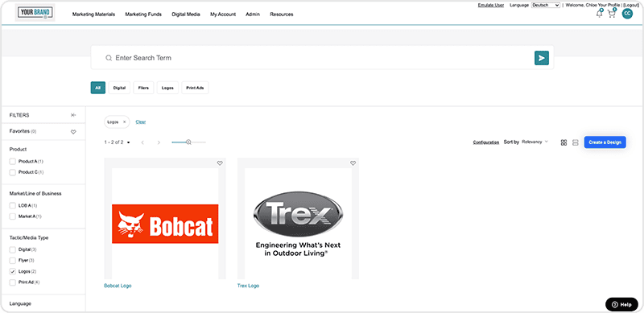This screenshot has width=644, height=313.
Task: Favorite the Trex Logo with heart
Action: pos(353,163)
